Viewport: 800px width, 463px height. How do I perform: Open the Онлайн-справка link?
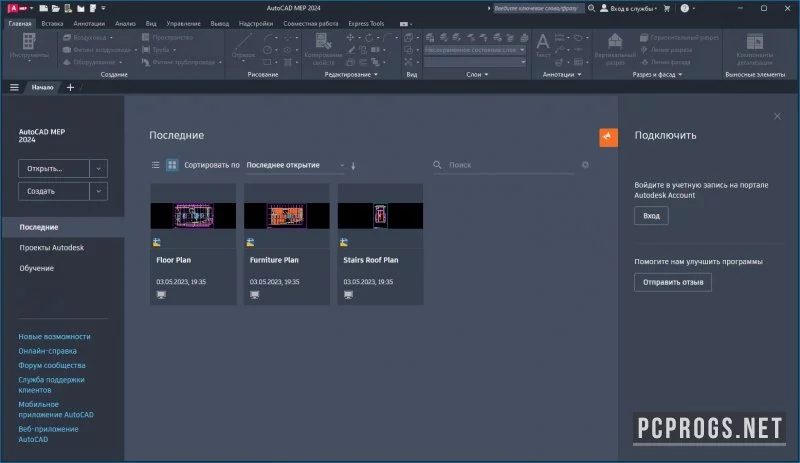pyautogui.click(x=47, y=351)
